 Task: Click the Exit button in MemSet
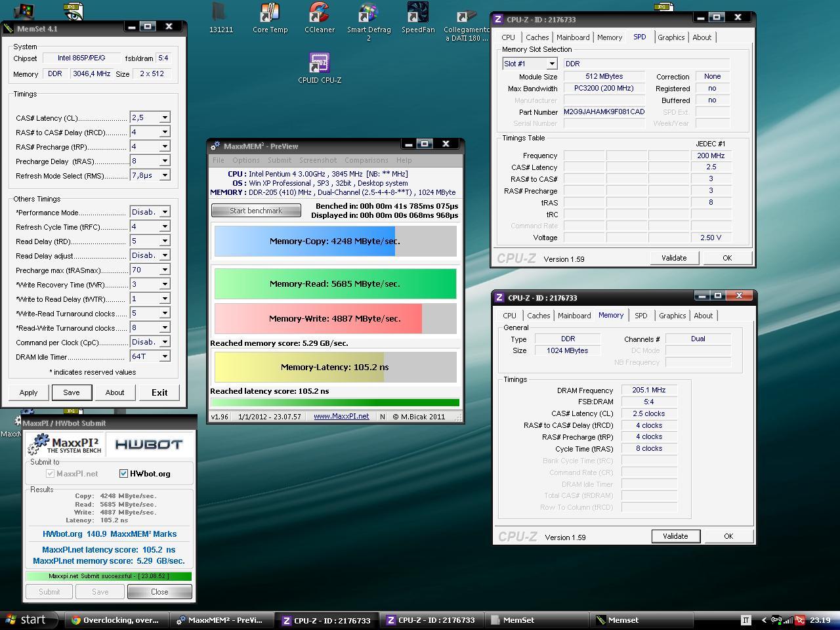point(159,392)
